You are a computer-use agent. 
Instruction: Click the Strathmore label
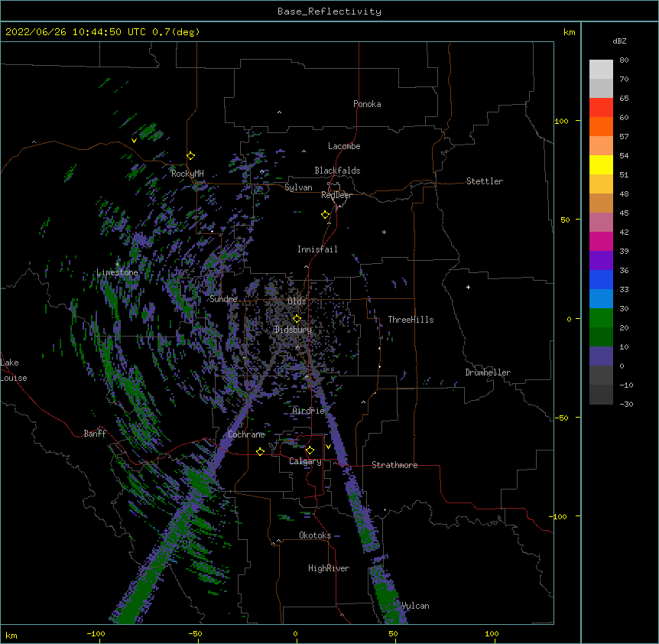click(394, 465)
